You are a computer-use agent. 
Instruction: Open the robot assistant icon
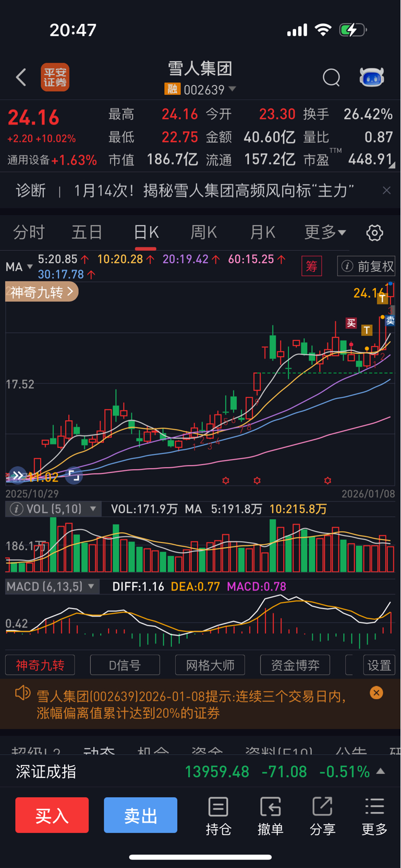pyautogui.click(x=372, y=77)
